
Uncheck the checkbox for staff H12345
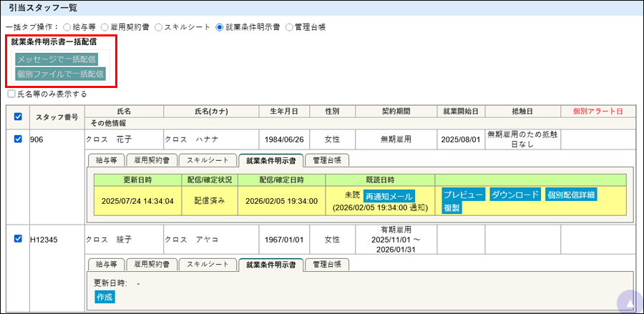click(18, 238)
